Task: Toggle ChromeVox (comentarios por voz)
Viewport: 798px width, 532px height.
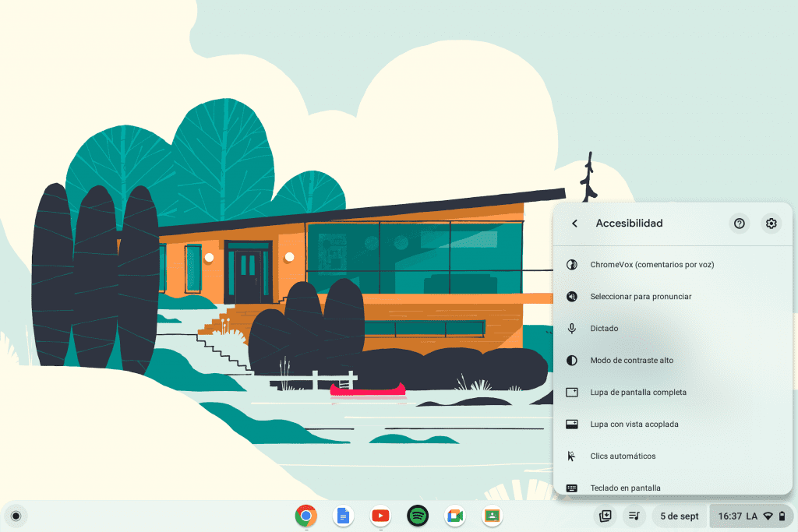Action: [651, 265]
